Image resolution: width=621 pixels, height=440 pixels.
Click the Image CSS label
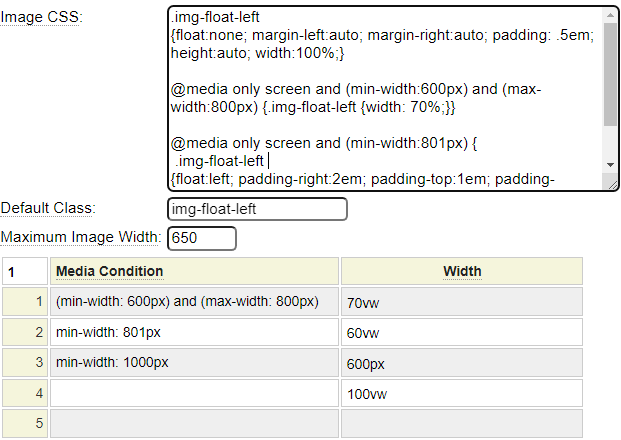[x=42, y=19]
